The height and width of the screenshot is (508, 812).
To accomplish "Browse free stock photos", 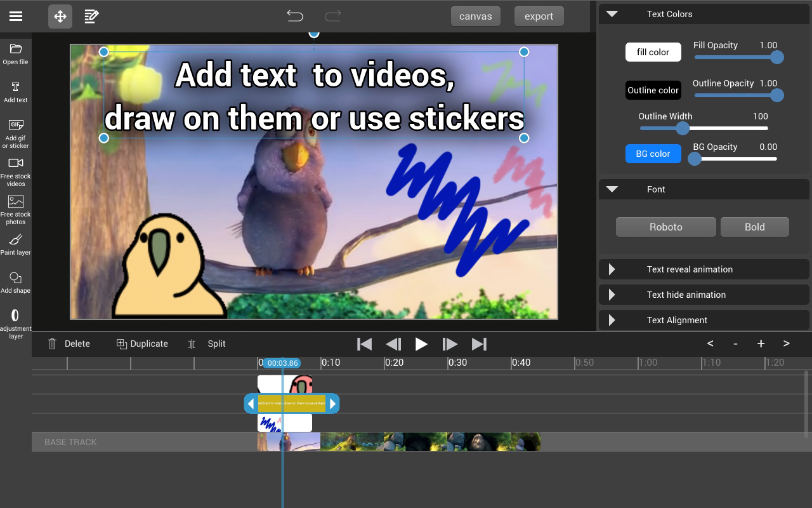I will click(x=16, y=210).
